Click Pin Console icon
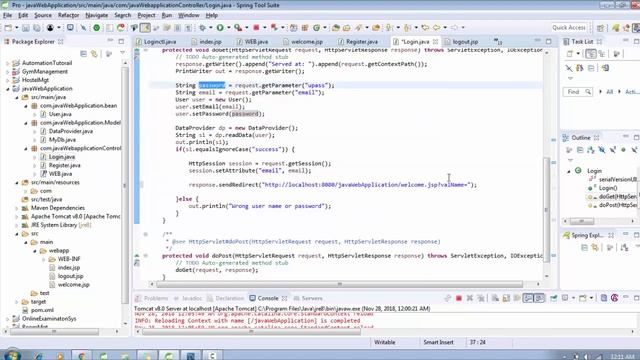The height and width of the screenshot is (360, 640). pyautogui.click(x=553, y=298)
